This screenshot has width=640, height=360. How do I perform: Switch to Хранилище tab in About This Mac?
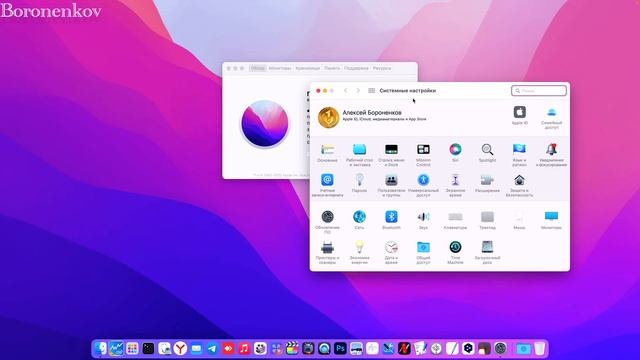point(308,68)
